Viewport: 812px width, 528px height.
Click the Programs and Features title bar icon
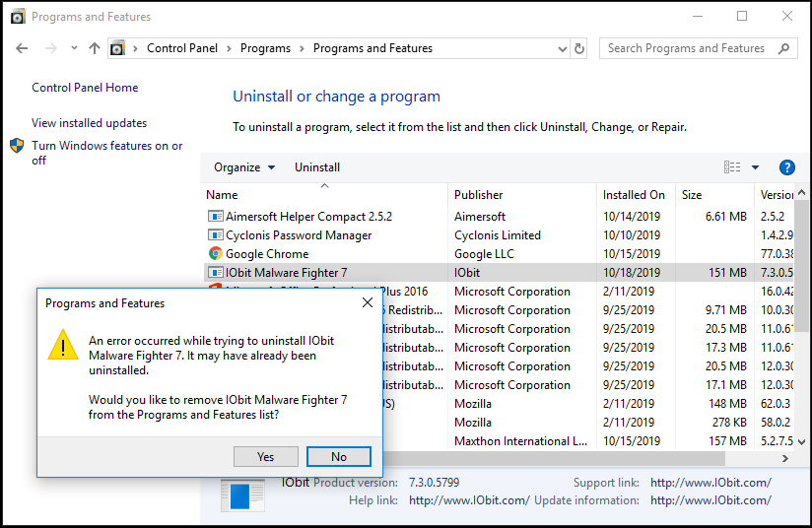click(18, 17)
